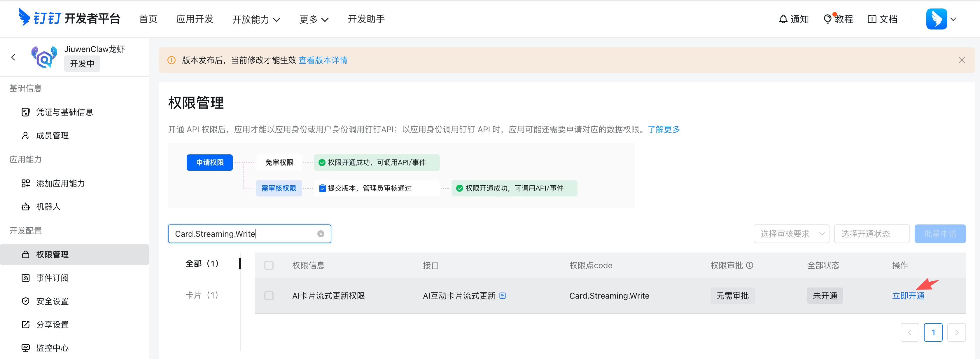Click the 首页 menu item
This screenshot has width=980, height=359.
coord(148,19)
